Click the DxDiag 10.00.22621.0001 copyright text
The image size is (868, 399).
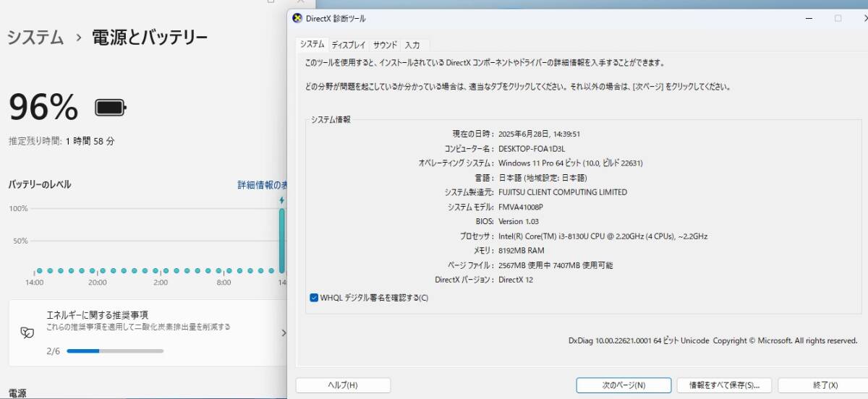click(712, 340)
